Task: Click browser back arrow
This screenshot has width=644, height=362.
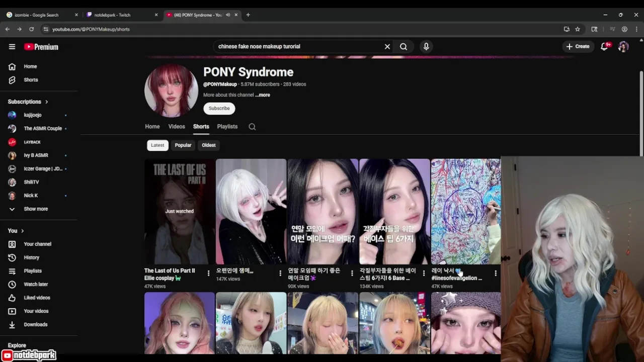Action: (8, 29)
